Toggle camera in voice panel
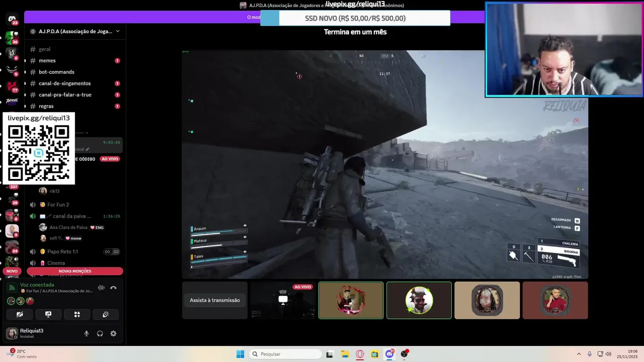Viewport: 644px width, 362px height. 20,314
